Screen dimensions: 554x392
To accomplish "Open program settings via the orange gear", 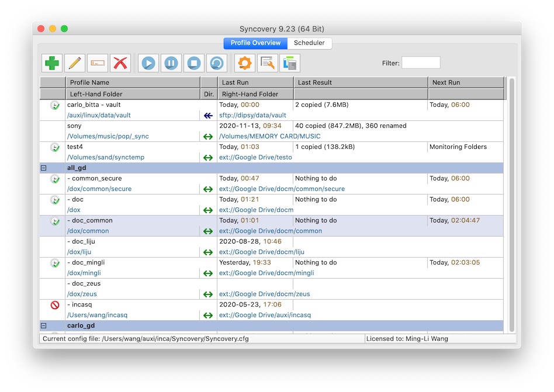I will 245,63.
